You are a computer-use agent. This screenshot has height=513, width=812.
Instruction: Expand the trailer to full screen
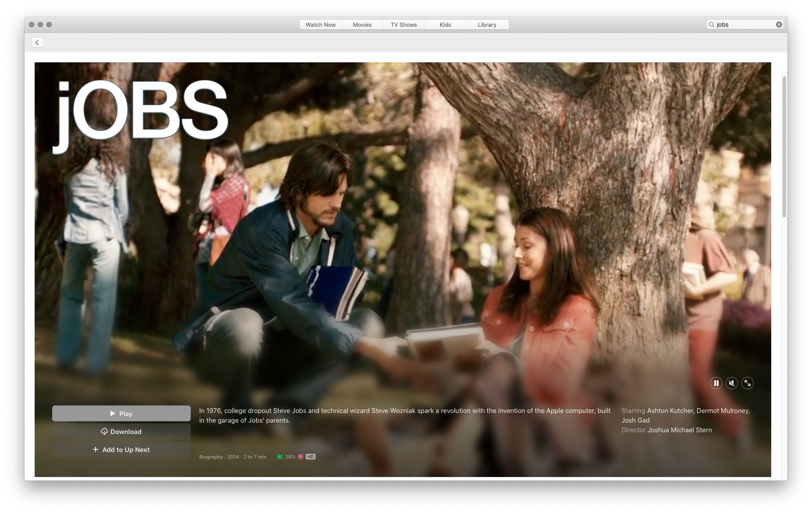(748, 383)
